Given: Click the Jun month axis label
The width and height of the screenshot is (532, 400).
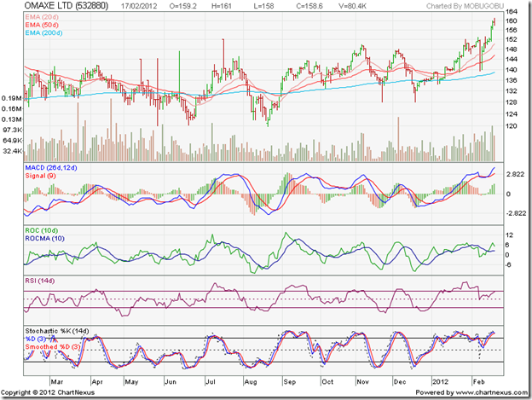Looking at the screenshot, I should click(x=171, y=382).
